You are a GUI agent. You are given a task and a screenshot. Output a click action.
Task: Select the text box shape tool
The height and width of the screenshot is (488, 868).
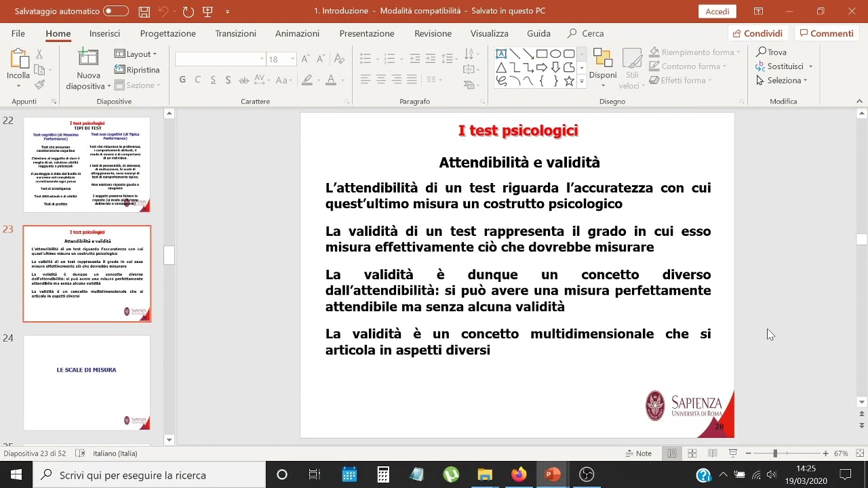(501, 54)
